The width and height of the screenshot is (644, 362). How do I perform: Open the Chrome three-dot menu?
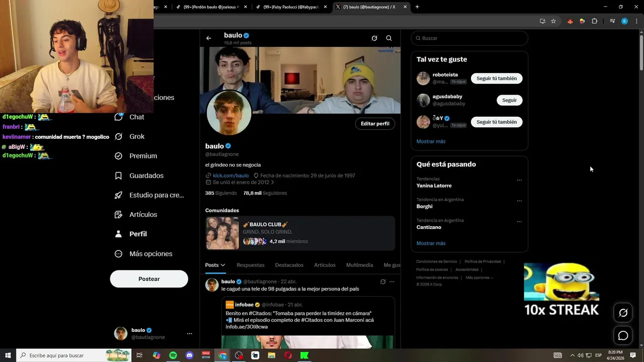click(636, 21)
